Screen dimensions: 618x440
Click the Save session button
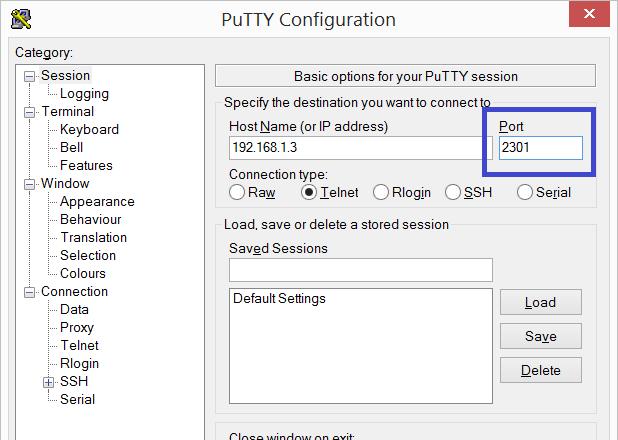click(541, 336)
